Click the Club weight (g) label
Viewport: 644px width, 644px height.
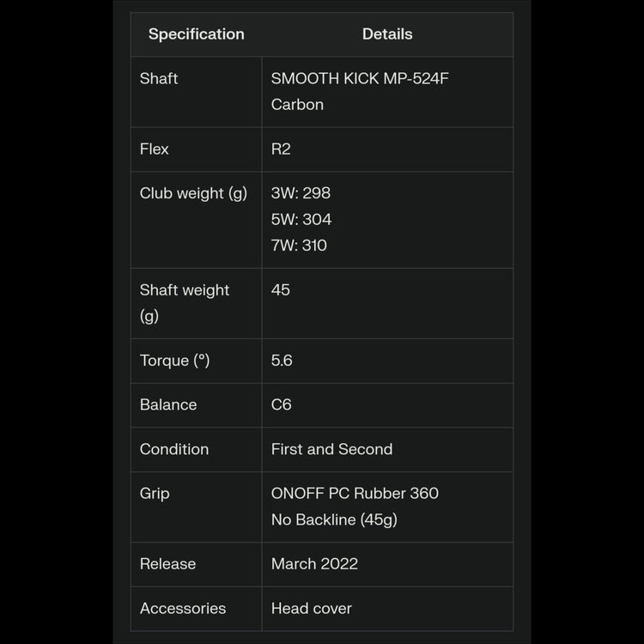[193, 194]
